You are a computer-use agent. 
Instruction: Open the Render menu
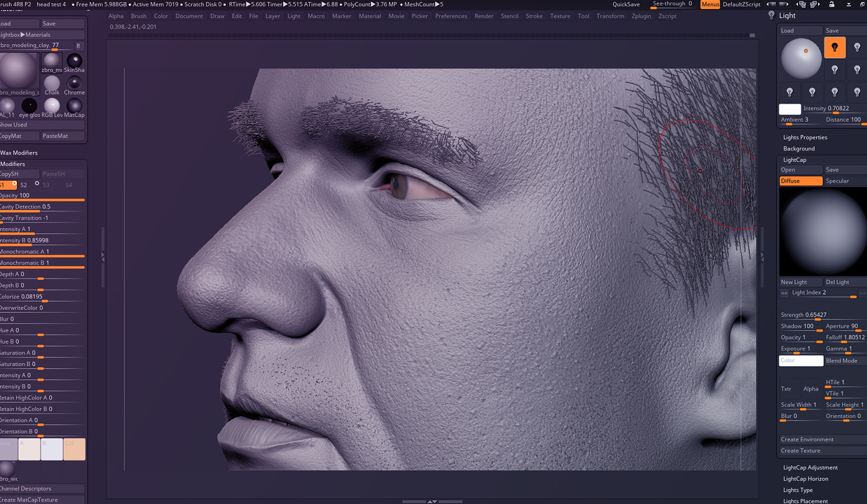point(484,16)
